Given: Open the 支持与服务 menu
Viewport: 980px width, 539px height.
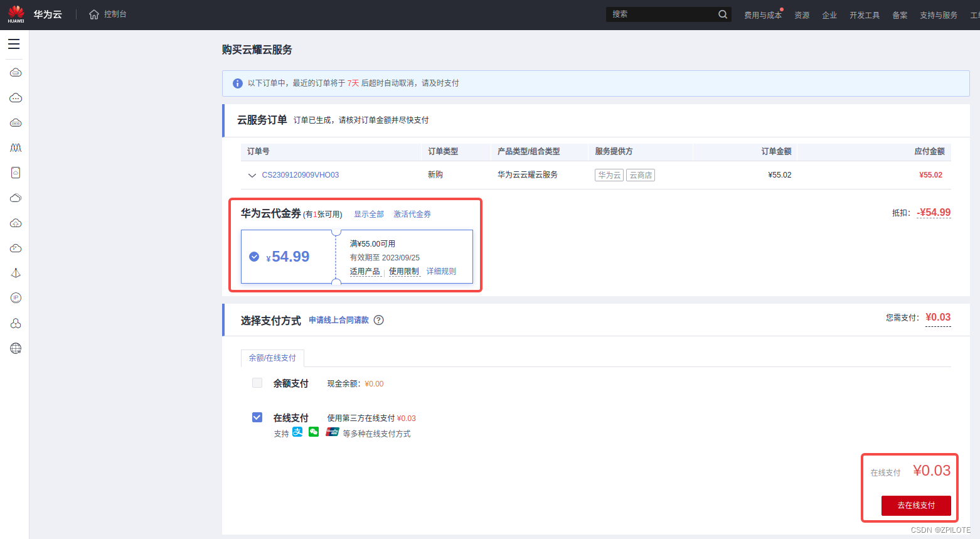Looking at the screenshot, I should 939,15.
